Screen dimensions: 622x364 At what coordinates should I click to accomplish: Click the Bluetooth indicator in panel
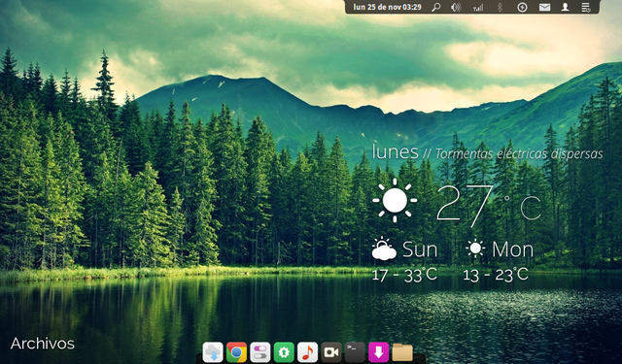coord(501,7)
